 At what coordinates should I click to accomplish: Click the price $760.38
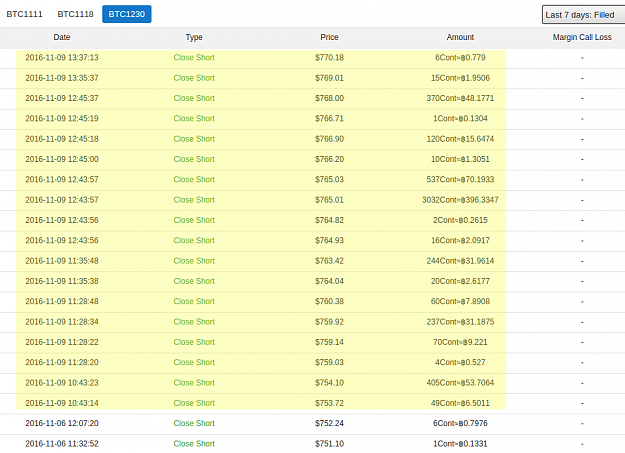pyautogui.click(x=329, y=301)
